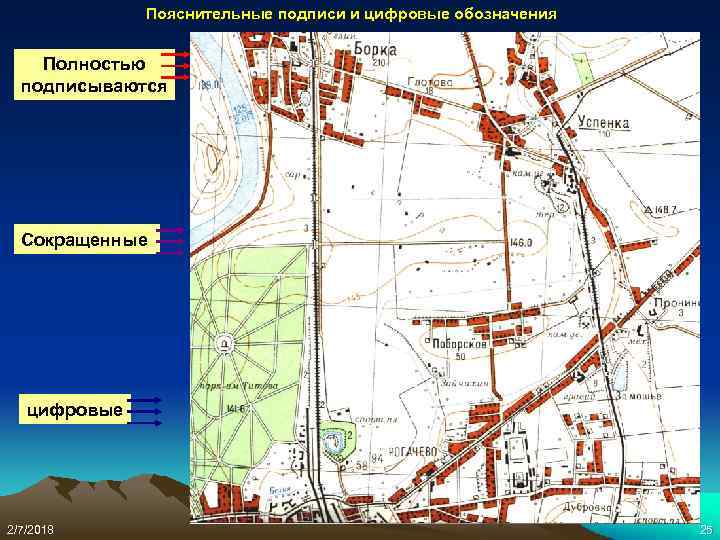Click the 'Замошье' label on the map
Image resolution: width=720 pixels, height=540 pixels.
(638, 395)
